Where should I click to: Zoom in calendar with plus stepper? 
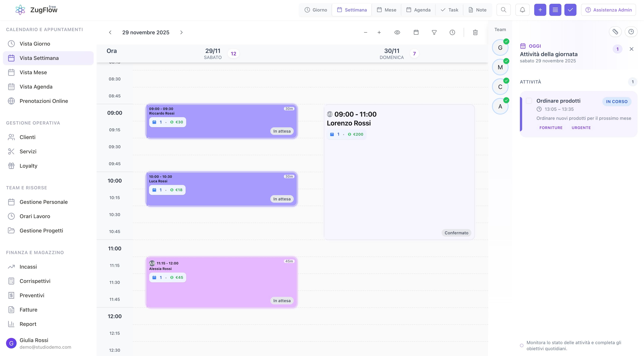tap(379, 32)
